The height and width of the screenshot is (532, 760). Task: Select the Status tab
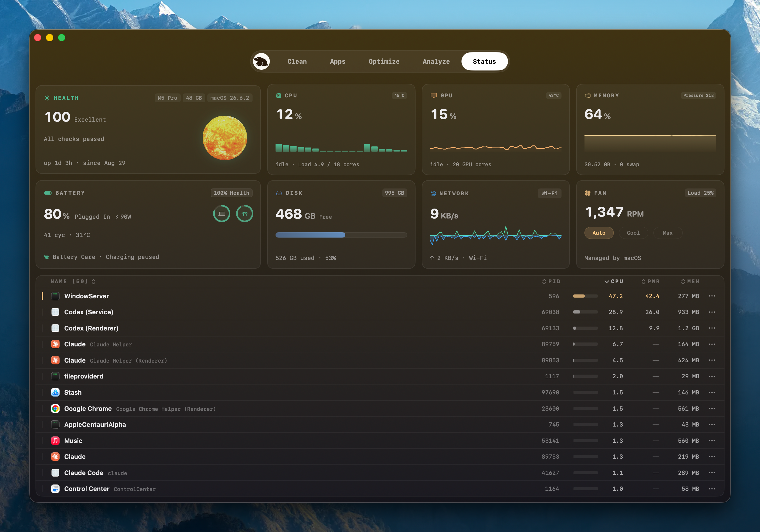pyautogui.click(x=484, y=62)
